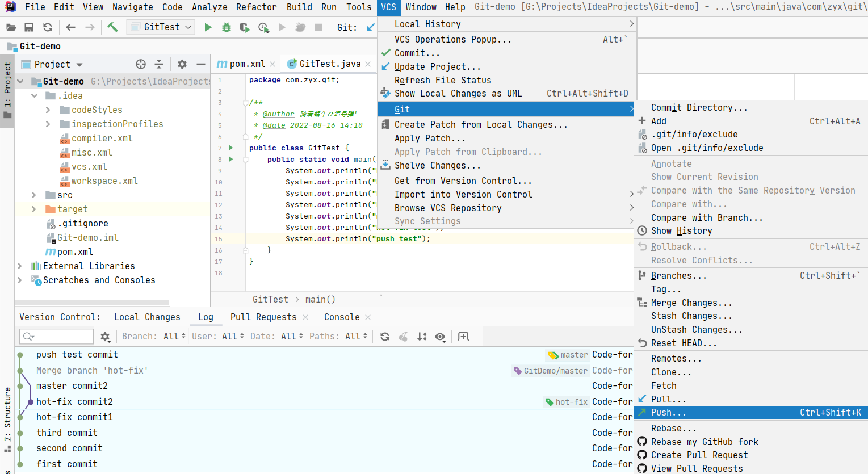Click the log search input field
This screenshot has height=474, width=868.
56,337
